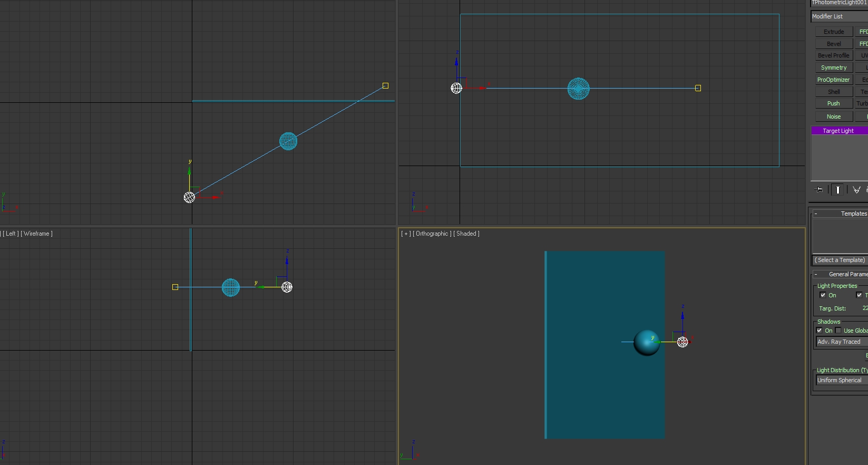868x465 pixels.
Task: Toggle the show end result icon
Action: click(837, 189)
